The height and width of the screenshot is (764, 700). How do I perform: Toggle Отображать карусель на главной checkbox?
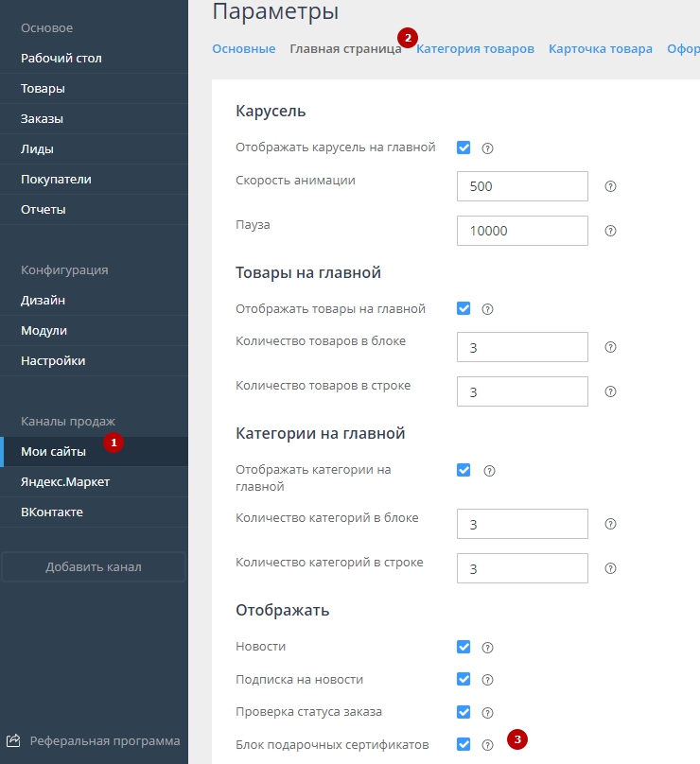coord(464,148)
